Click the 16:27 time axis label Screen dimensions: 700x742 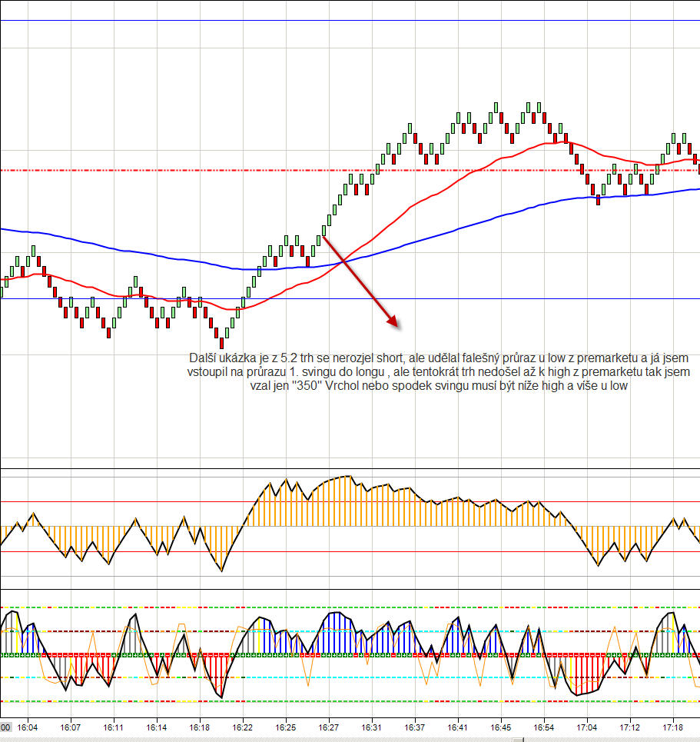(x=329, y=727)
